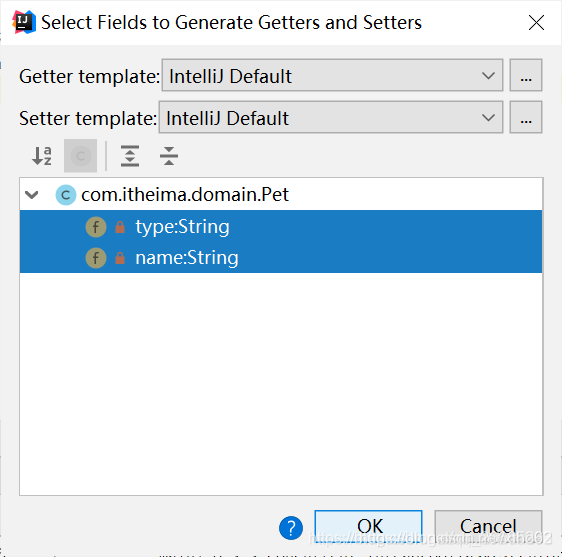Click the Collapse All toolbar icon
This screenshot has height=557, width=562.
pyautogui.click(x=169, y=156)
